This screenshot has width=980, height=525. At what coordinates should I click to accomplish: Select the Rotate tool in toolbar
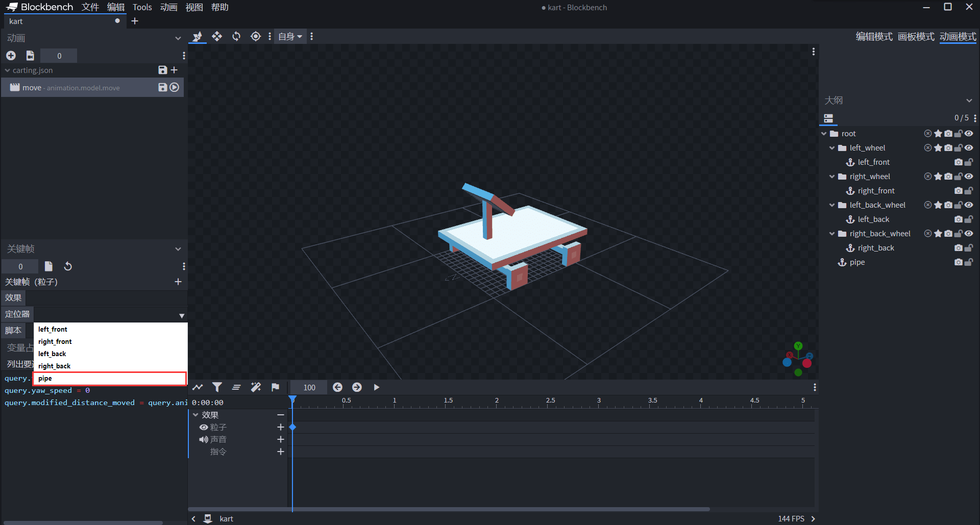(236, 36)
